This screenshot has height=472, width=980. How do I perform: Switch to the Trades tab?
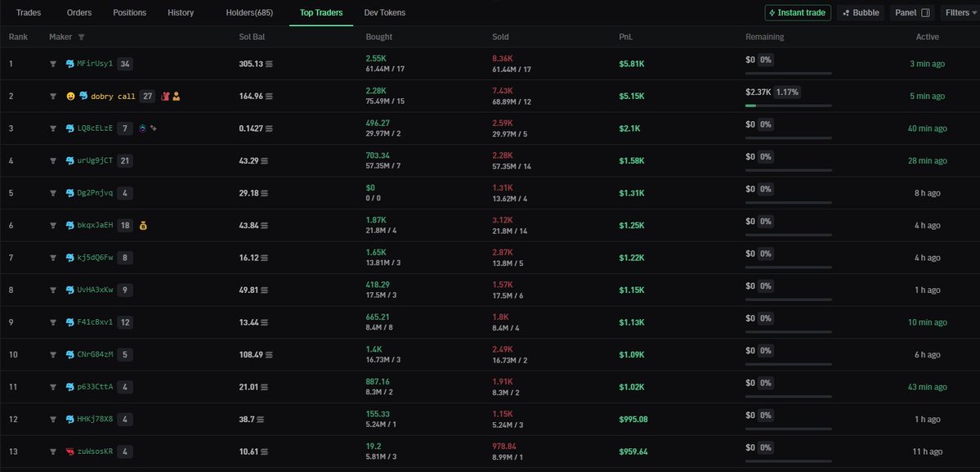[x=29, y=12]
